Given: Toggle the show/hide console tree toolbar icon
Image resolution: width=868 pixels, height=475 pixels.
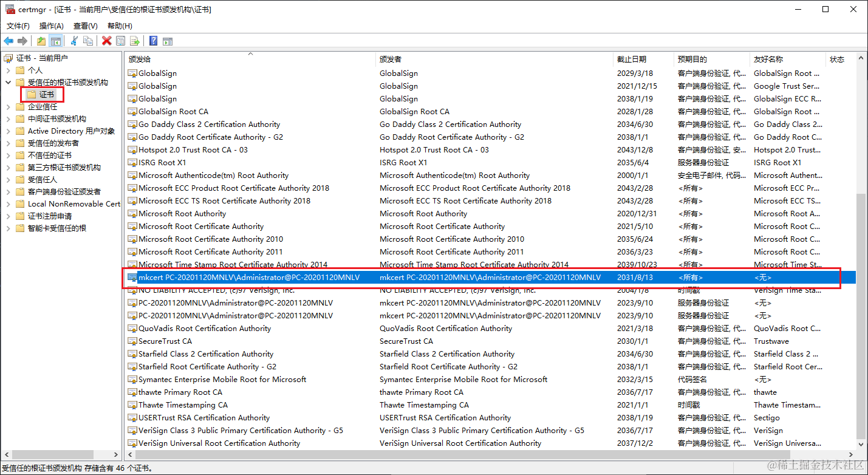Looking at the screenshot, I should [x=55, y=41].
